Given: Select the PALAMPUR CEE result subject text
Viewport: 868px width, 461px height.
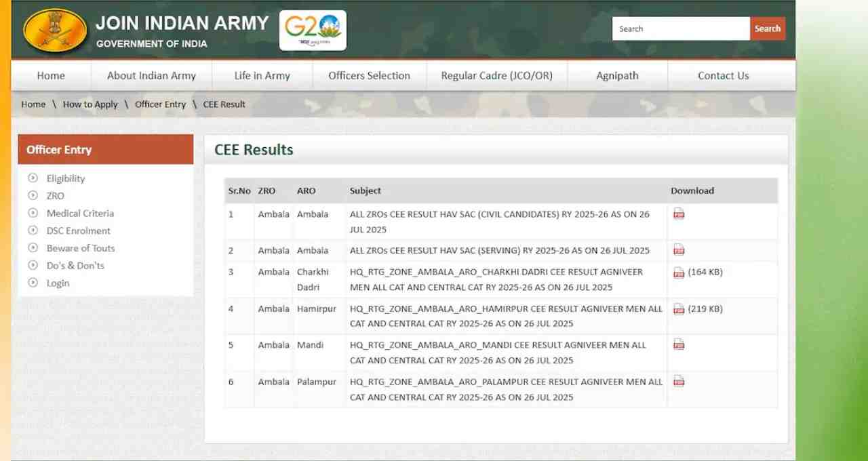Looking at the screenshot, I should pyautogui.click(x=506, y=389).
